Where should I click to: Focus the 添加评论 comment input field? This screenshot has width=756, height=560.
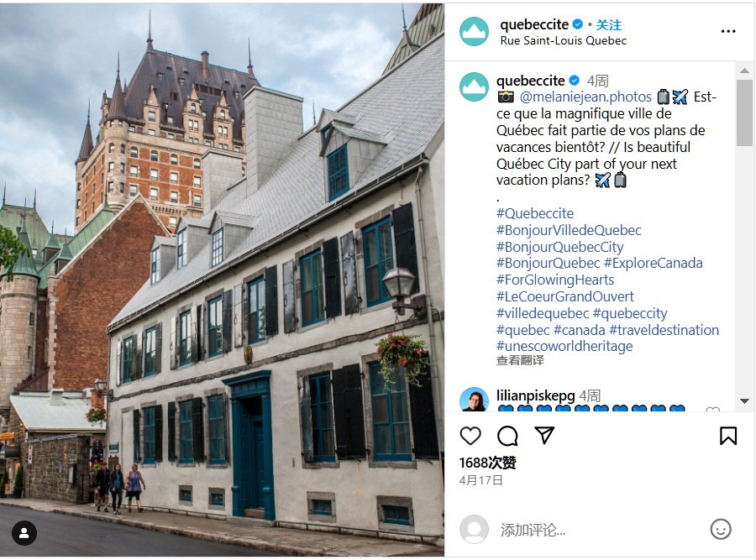(x=598, y=530)
